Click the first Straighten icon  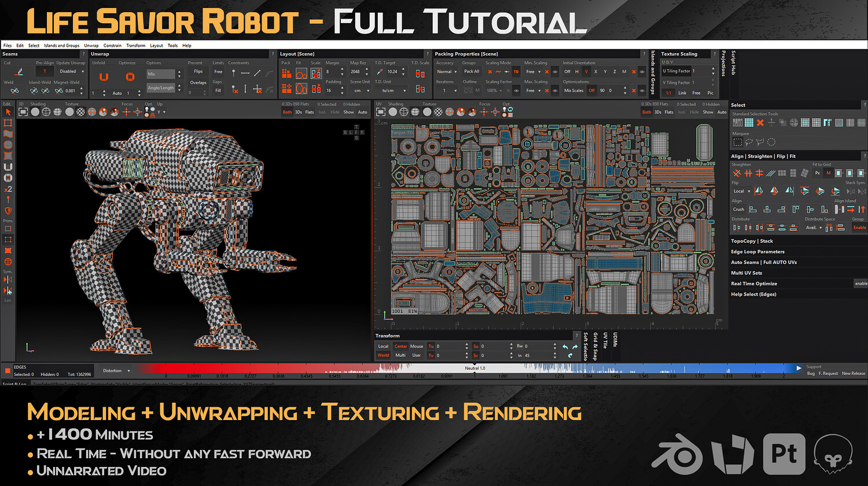click(737, 173)
